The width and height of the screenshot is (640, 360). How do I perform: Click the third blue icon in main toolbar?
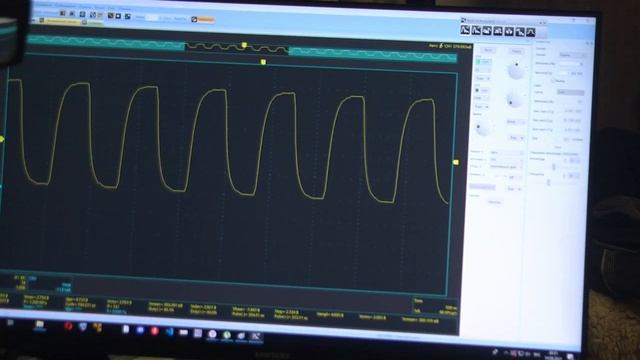point(82,14)
